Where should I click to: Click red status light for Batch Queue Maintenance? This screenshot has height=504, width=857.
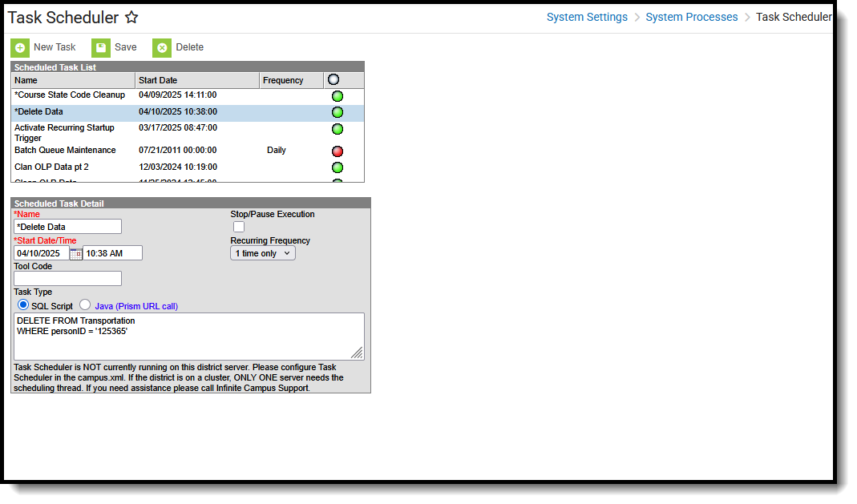click(338, 151)
